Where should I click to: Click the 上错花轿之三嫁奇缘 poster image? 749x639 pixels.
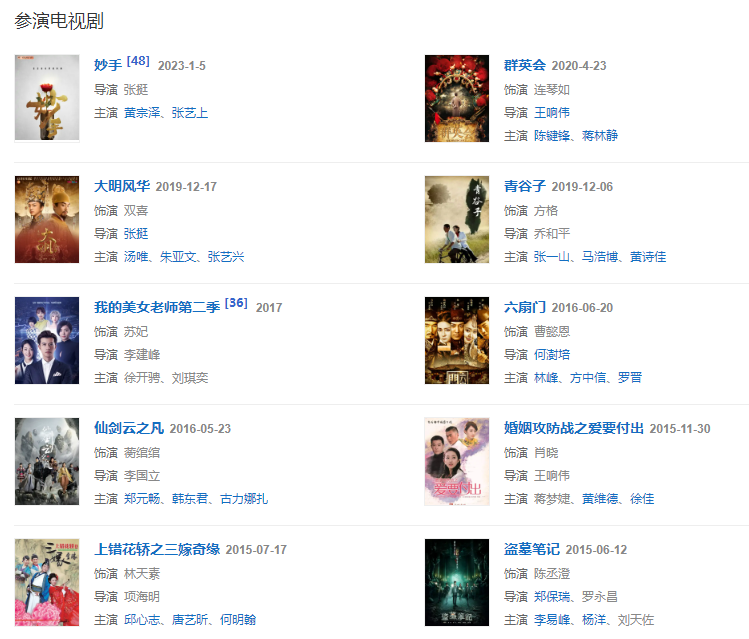[x=47, y=582]
